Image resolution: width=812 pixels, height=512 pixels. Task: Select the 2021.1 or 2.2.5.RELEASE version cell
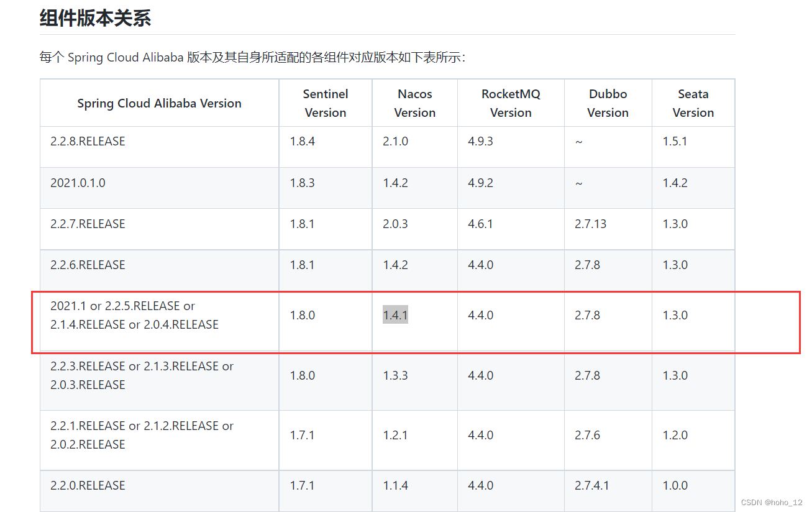pyautogui.click(x=160, y=321)
